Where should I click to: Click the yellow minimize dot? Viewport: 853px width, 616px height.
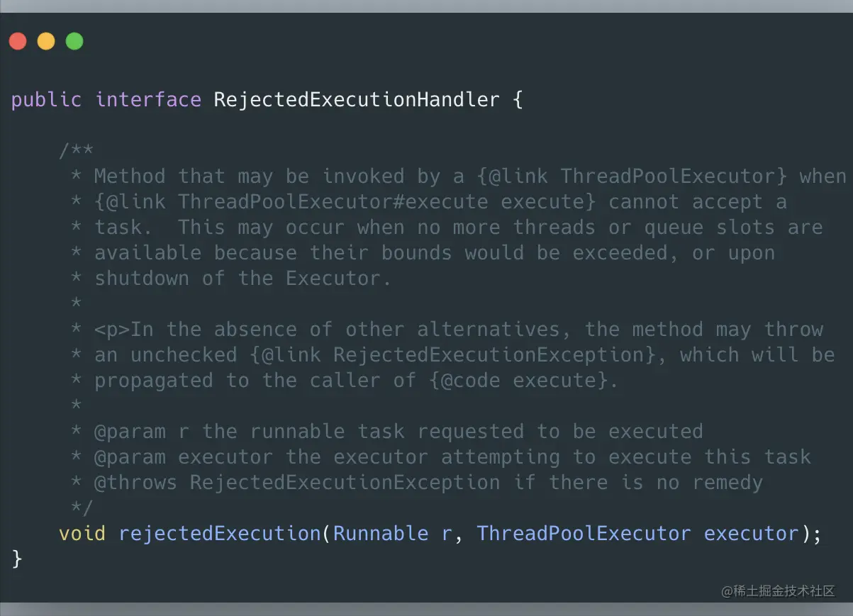pyautogui.click(x=46, y=41)
